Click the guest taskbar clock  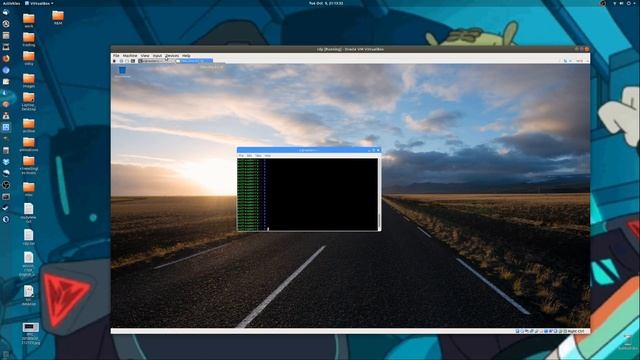(580, 61)
